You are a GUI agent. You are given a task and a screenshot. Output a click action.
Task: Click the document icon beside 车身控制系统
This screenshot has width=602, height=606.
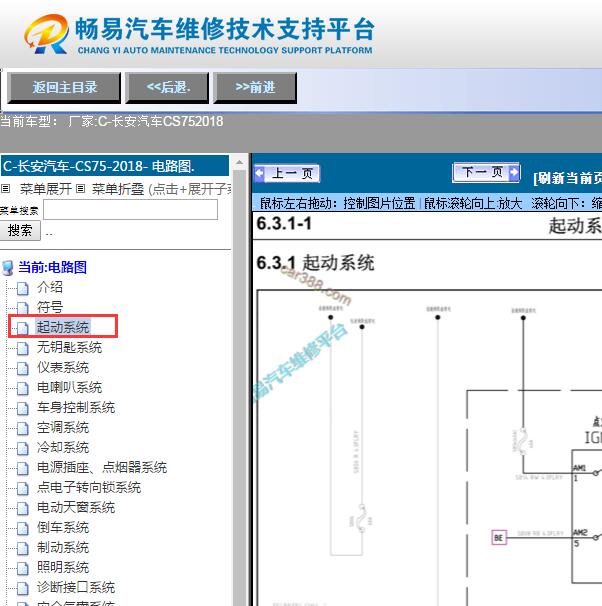[23, 409]
